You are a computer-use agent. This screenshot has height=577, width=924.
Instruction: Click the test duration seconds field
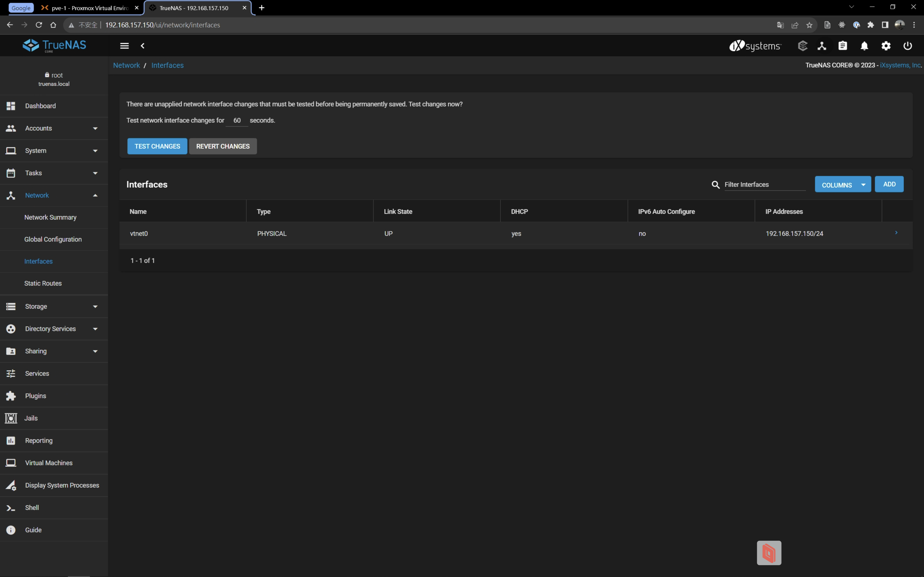coord(237,121)
